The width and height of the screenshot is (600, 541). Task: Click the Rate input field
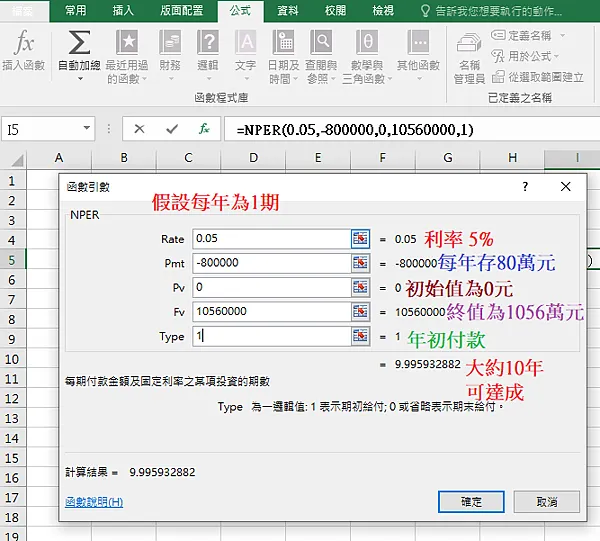[x=272, y=239]
